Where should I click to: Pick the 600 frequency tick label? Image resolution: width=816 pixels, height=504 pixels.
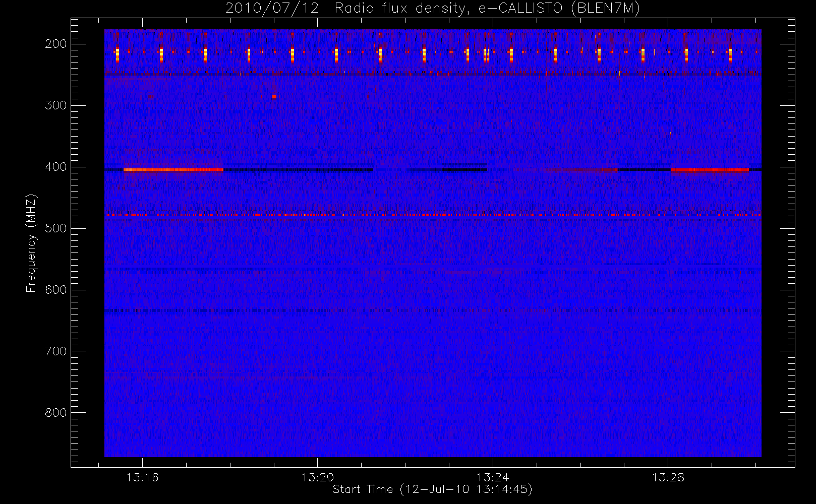[56, 290]
